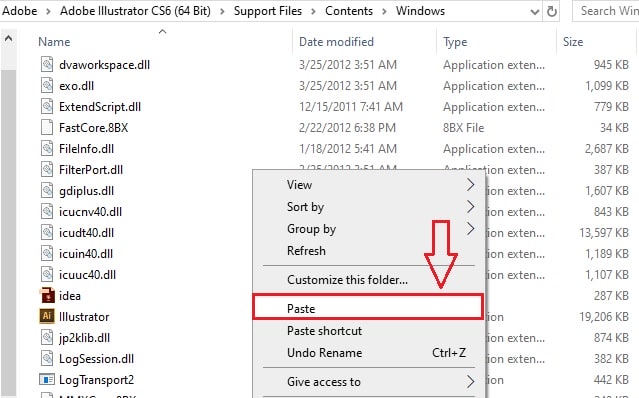Sort by Type column header
The width and height of the screenshot is (639, 398).
click(455, 42)
